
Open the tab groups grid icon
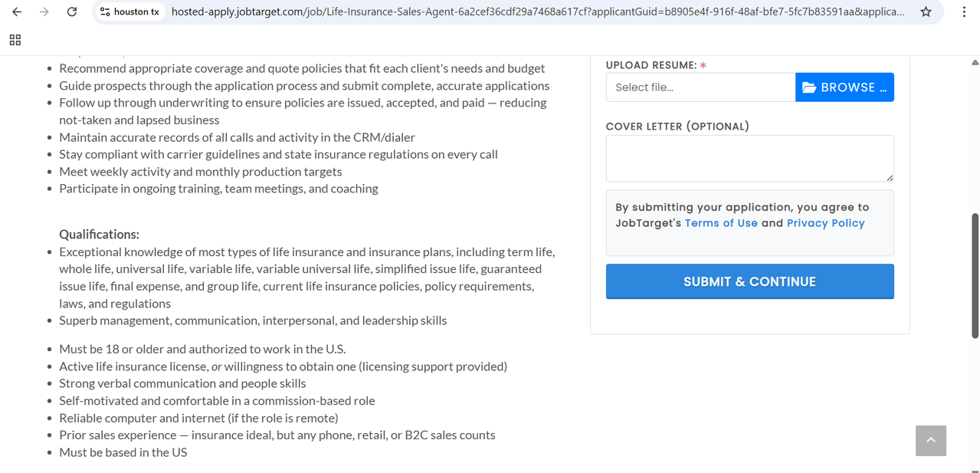tap(15, 40)
